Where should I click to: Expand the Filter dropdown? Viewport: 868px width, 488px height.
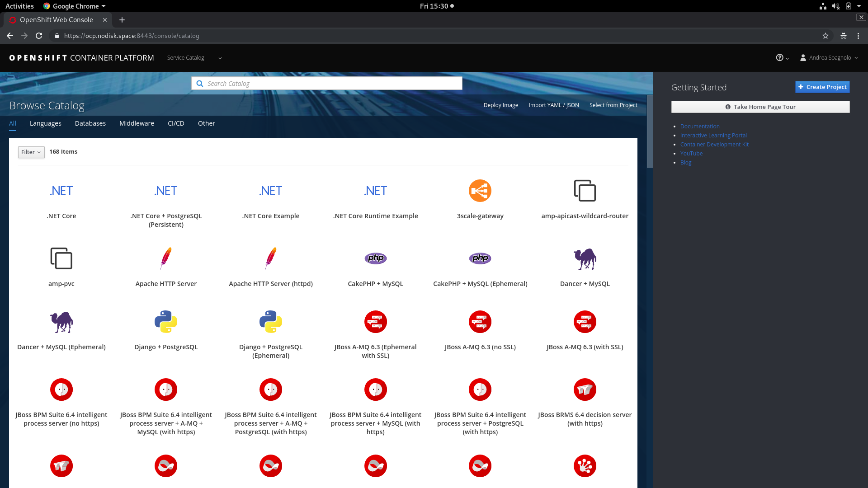tap(31, 152)
